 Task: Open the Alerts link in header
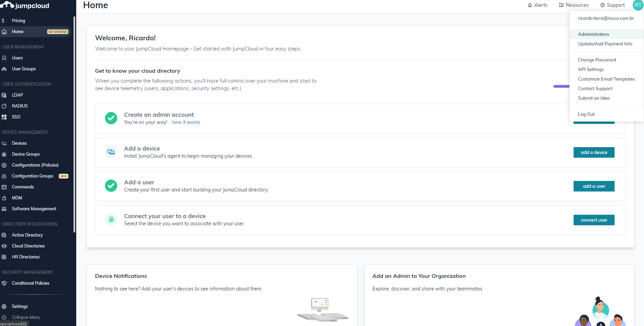pyautogui.click(x=538, y=5)
